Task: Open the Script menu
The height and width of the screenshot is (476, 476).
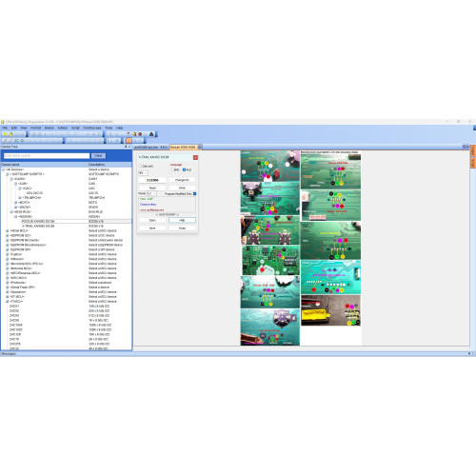Action: click(75, 128)
